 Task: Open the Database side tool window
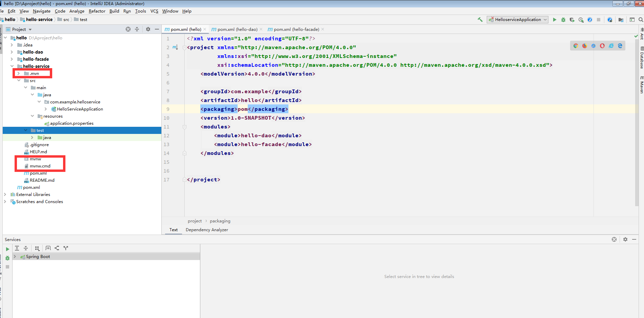(x=641, y=58)
